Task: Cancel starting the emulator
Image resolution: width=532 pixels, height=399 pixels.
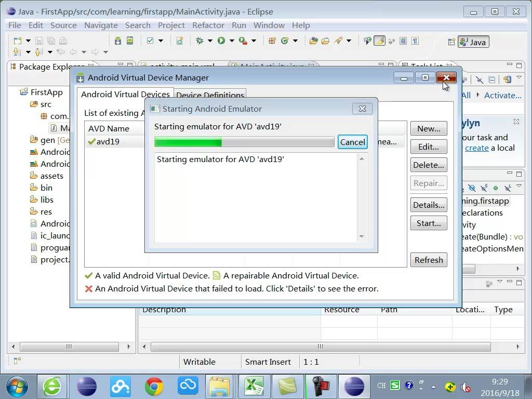Action: click(x=353, y=142)
